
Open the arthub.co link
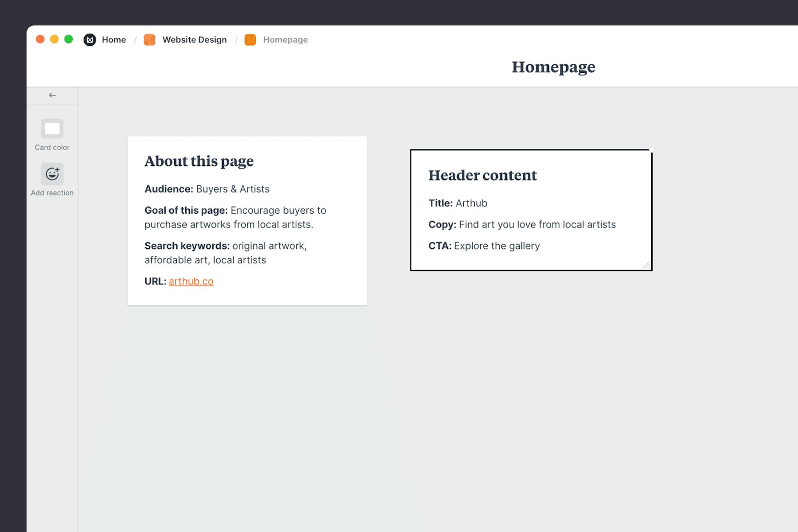[x=191, y=281]
